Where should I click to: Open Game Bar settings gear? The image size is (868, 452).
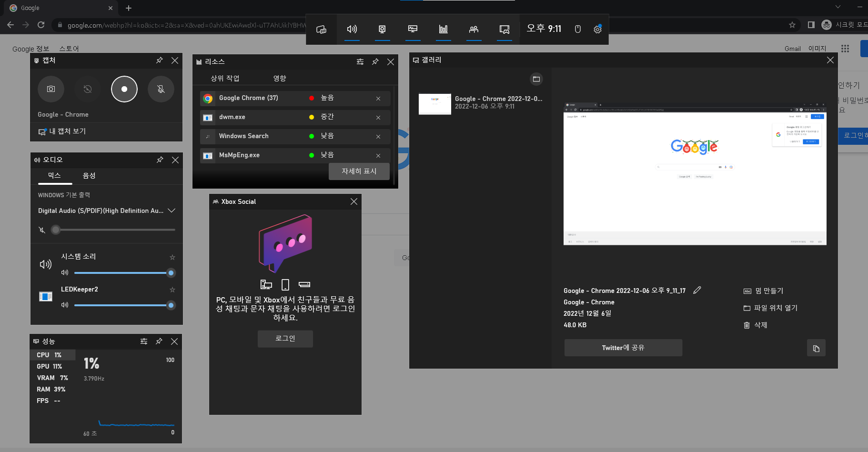(x=597, y=29)
